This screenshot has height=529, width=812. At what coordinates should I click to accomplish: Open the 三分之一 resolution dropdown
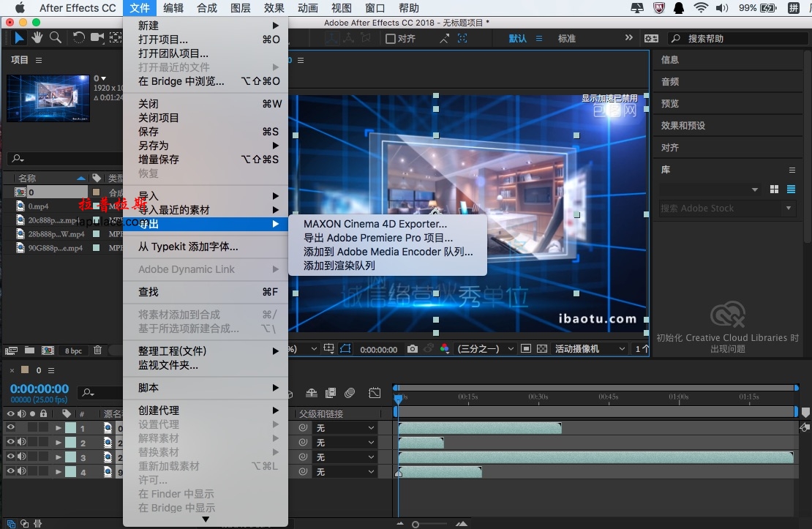[x=485, y=349]
